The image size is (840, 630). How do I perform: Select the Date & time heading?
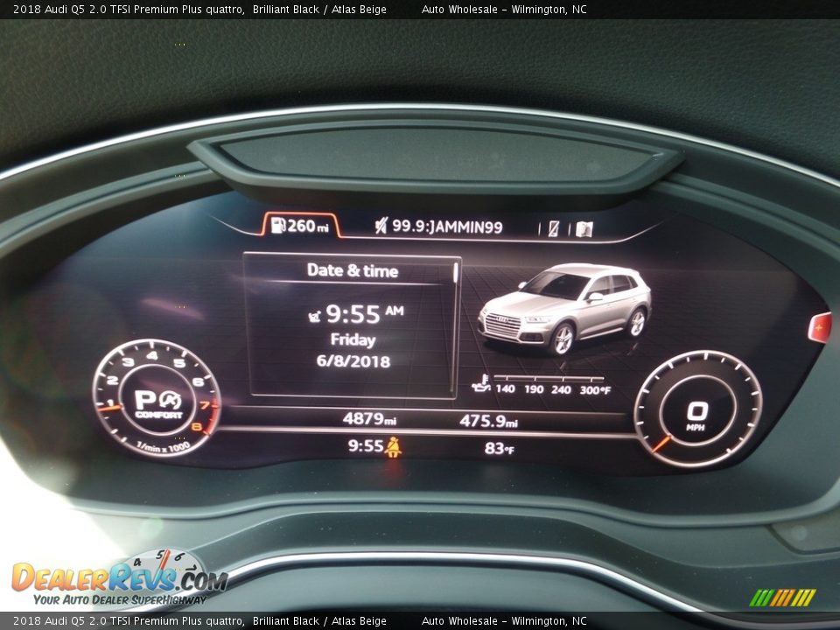click(x=352, y=270)
